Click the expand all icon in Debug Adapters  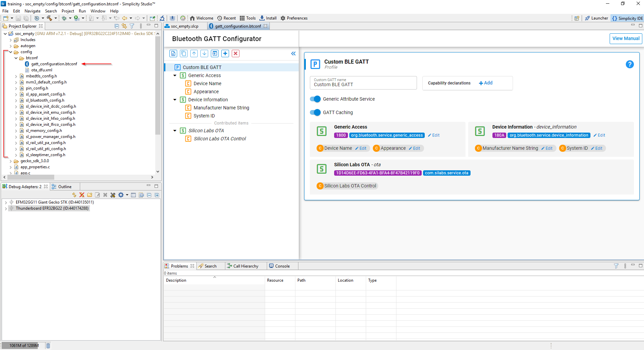pos(157,195)
